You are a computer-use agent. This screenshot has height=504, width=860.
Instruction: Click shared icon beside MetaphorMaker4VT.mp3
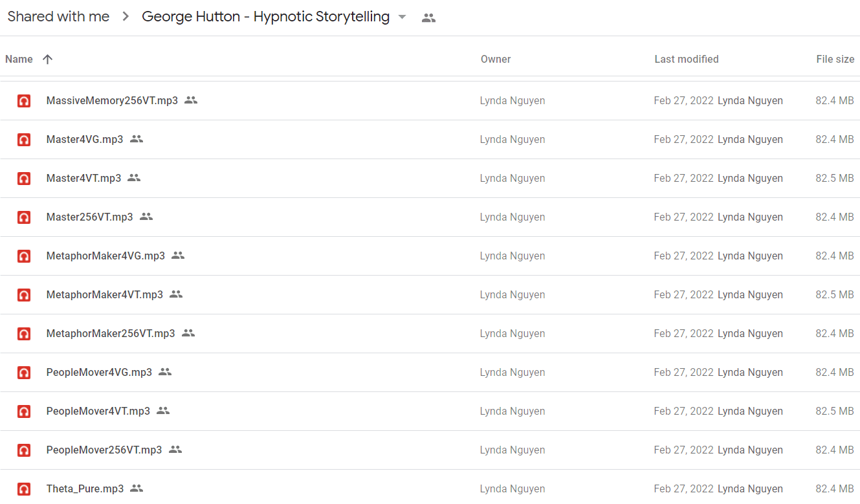click(x=176, y=294)
